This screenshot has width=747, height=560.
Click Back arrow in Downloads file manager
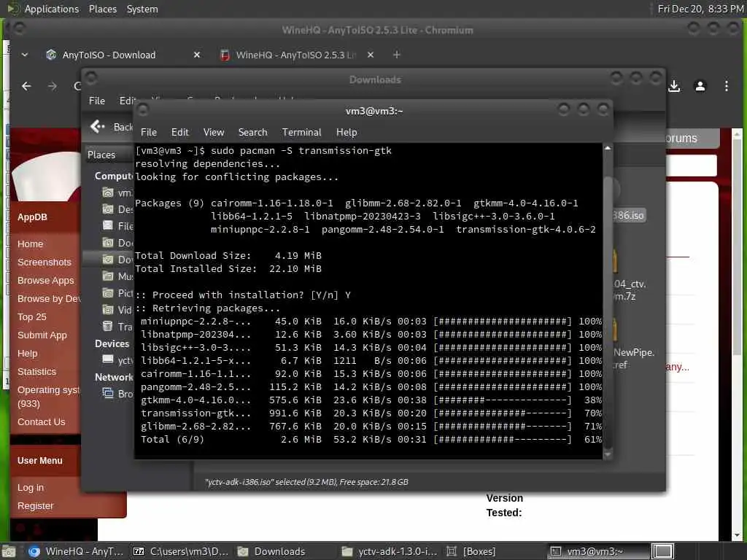[x=98, y=126]
